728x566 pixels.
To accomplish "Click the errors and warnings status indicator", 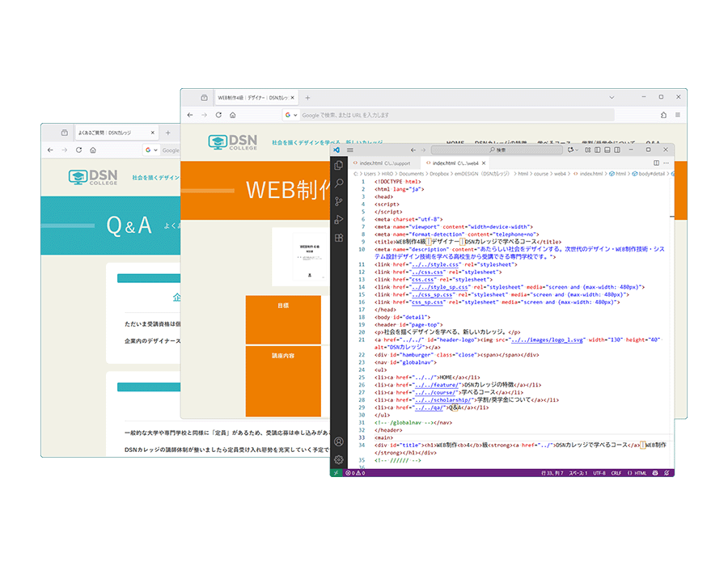I will [355, 472].
